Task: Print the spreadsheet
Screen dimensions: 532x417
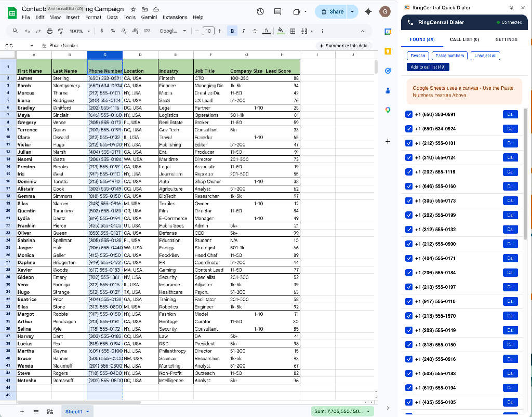Action: coord(49,31)
